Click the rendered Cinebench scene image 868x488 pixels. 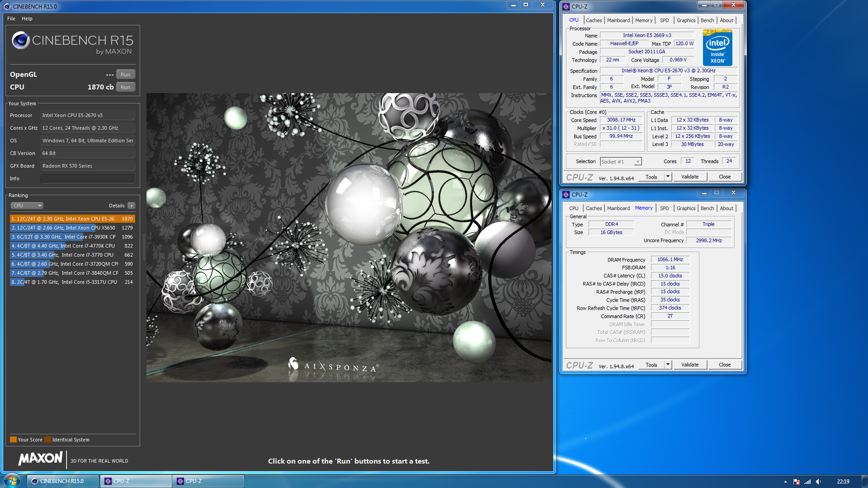(x=349, y=238)
